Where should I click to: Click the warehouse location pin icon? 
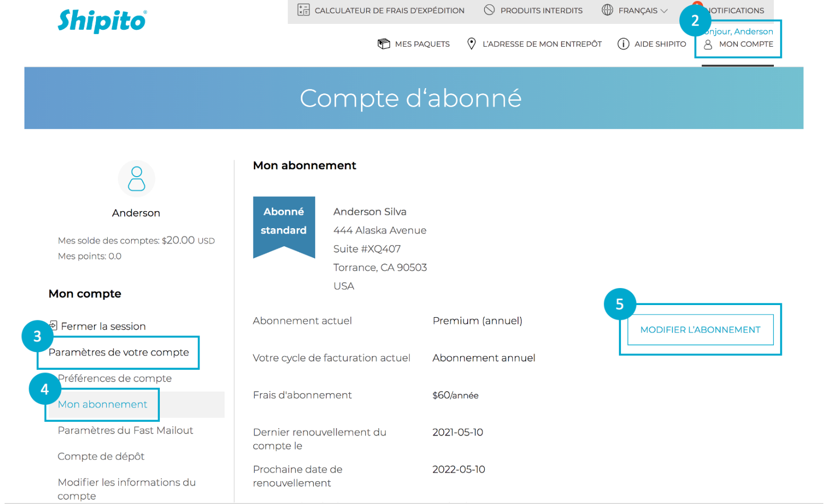(471, 44)
